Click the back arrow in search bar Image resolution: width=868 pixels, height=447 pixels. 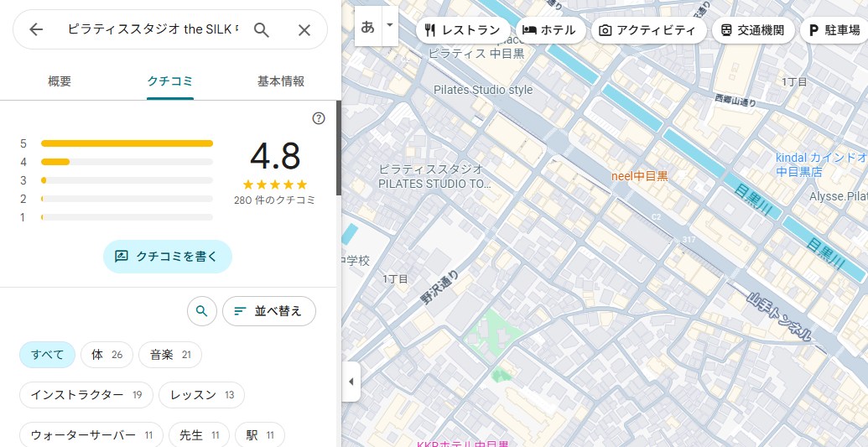[36, 30]
